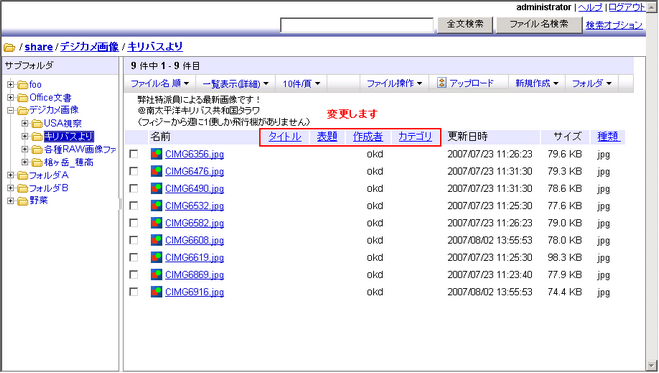659x373 pixels.
Task: Open the ファイル名順 sort dropdown
Action: tap(160, 84)
